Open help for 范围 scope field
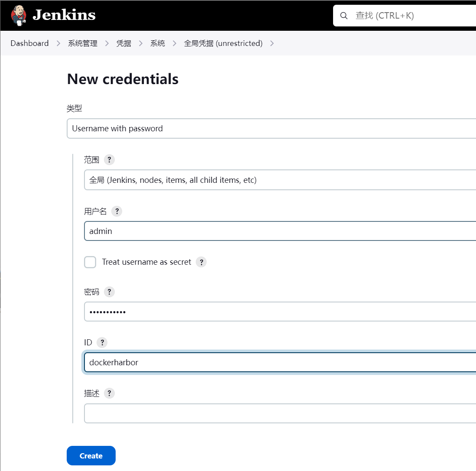 pyautogui.click(x=109, y=159)
